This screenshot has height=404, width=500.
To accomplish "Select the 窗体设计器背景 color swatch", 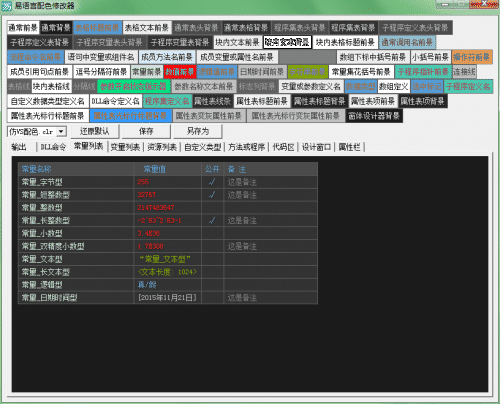I will pos(374,116).
